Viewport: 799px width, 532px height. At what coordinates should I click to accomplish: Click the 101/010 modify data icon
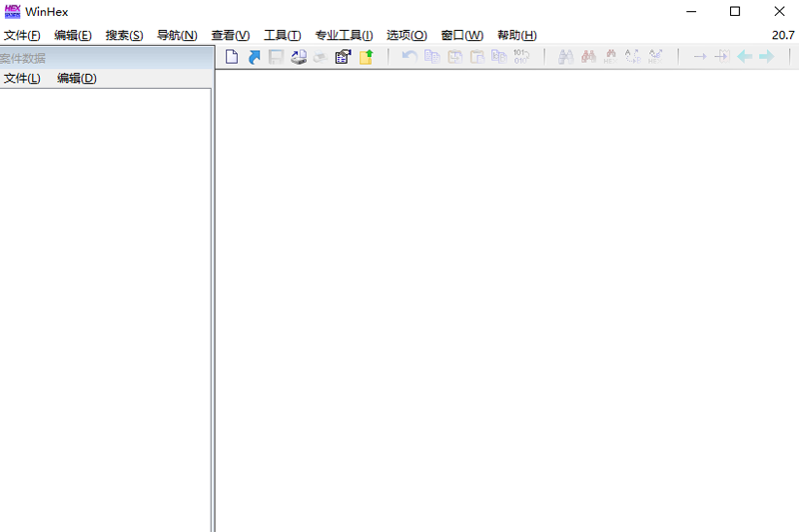[520, 57]
